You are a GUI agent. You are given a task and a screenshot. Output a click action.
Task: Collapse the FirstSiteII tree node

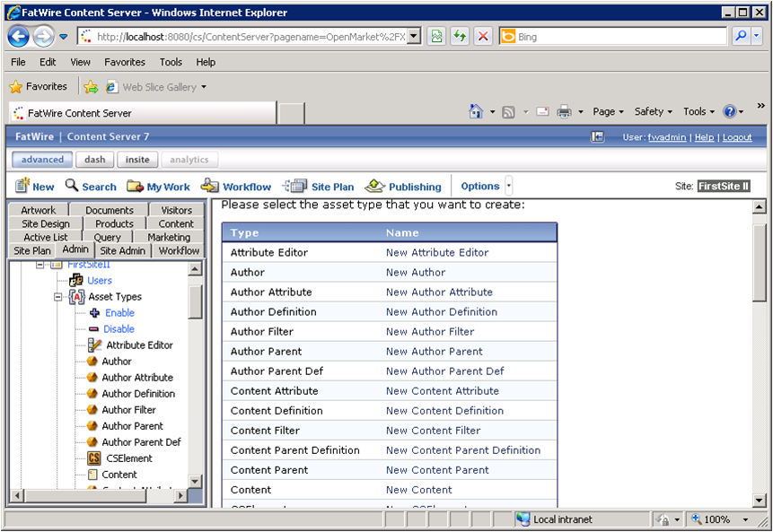point(40,265)
